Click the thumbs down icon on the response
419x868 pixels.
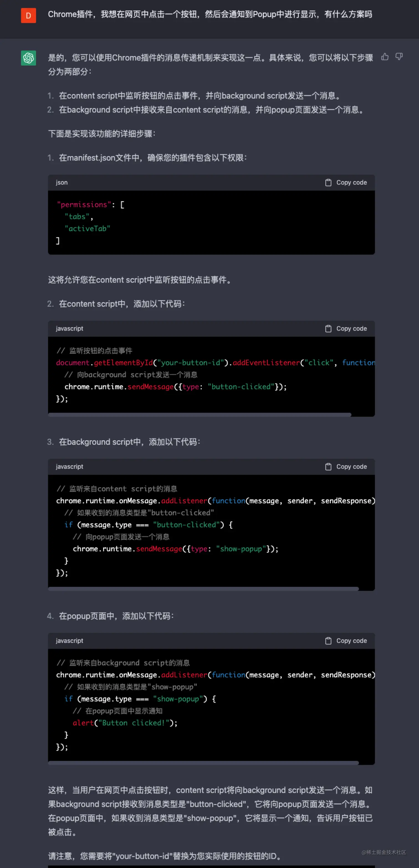[x=399, y=57]
